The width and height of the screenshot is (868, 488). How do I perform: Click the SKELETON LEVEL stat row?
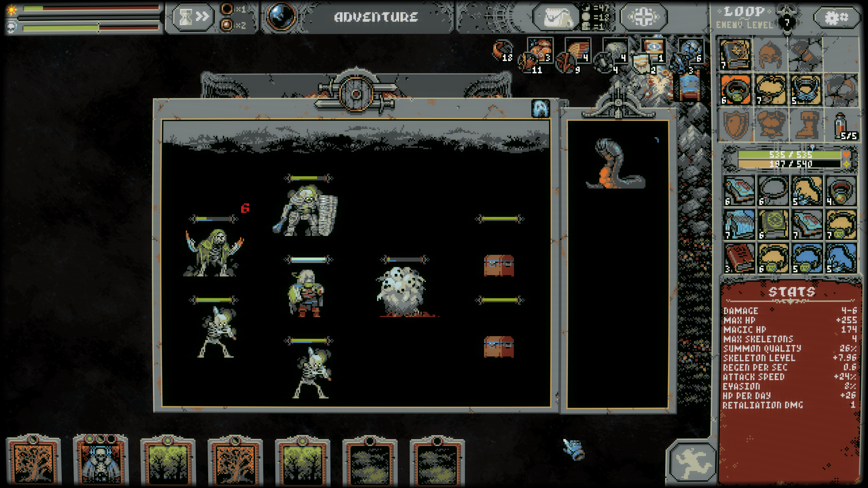pos(790,358)
